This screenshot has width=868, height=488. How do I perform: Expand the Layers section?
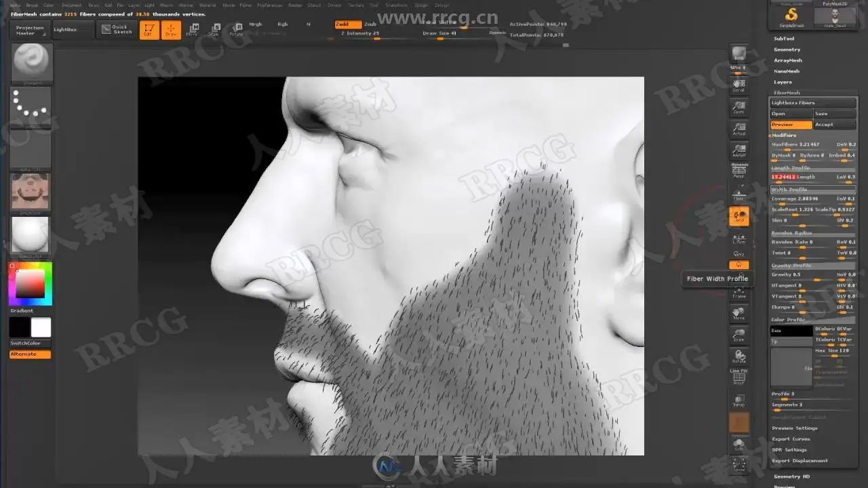click(x=783, y=82)
